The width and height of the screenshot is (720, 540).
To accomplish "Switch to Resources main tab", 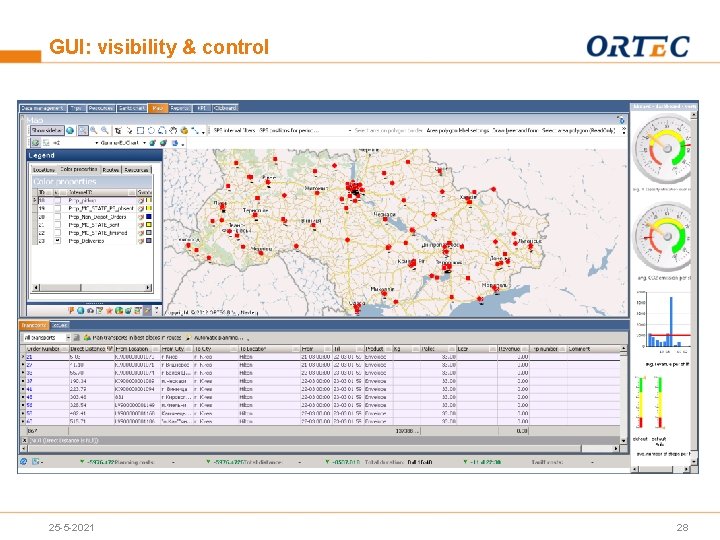I will point(101,108).
